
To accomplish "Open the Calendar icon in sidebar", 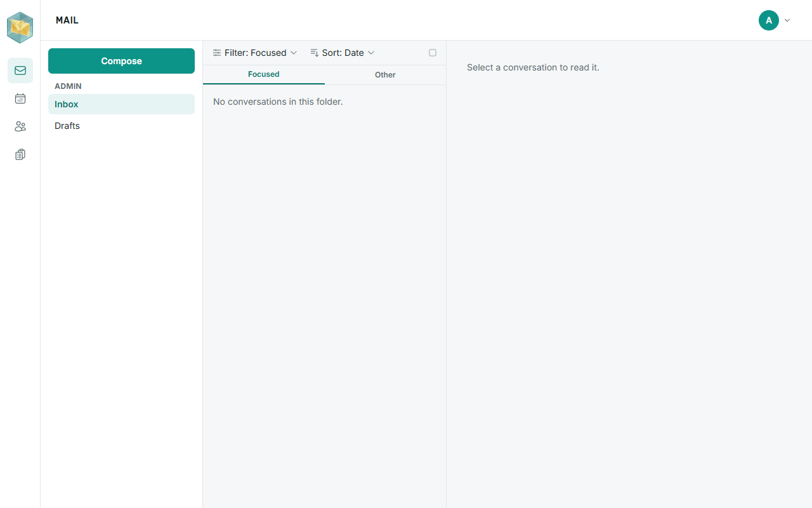I will (x=20, y=98).
